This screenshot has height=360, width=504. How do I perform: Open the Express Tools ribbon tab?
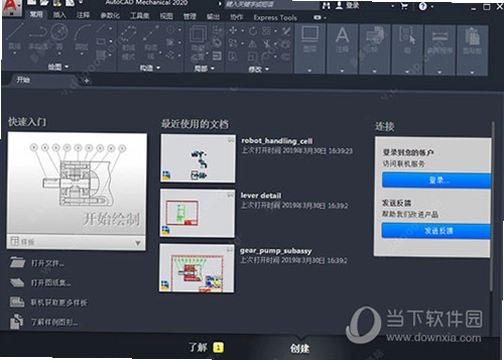click(x=275, y=17)
